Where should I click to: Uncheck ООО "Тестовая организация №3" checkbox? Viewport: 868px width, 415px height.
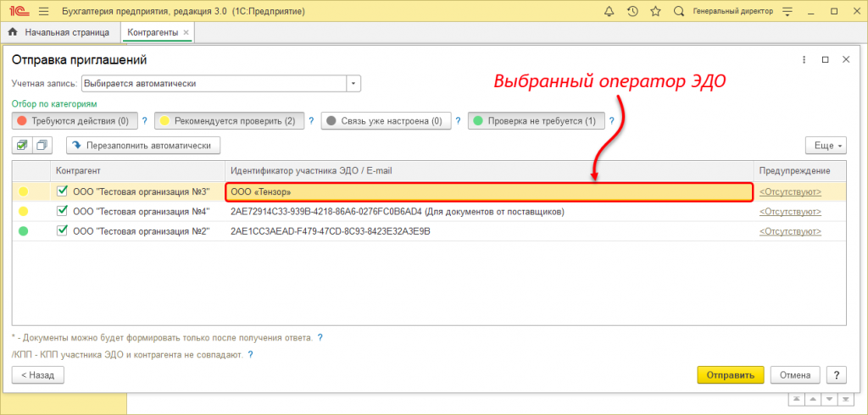62,191
